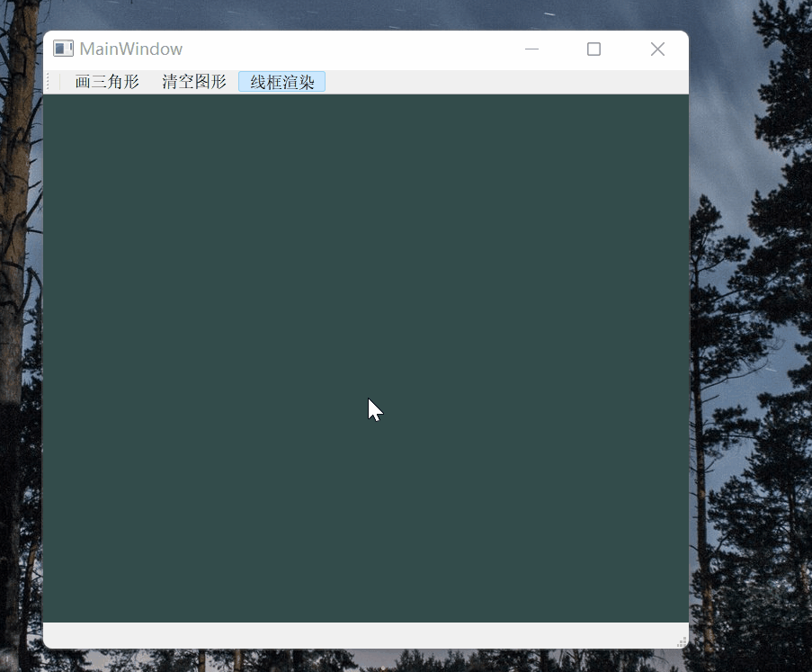Image resolution: width=812 pixels, height=672 pixels.
Task: Click the empty toolbar area right of 线框渲染
Action: pyautogui.click(x=495, y=81)
